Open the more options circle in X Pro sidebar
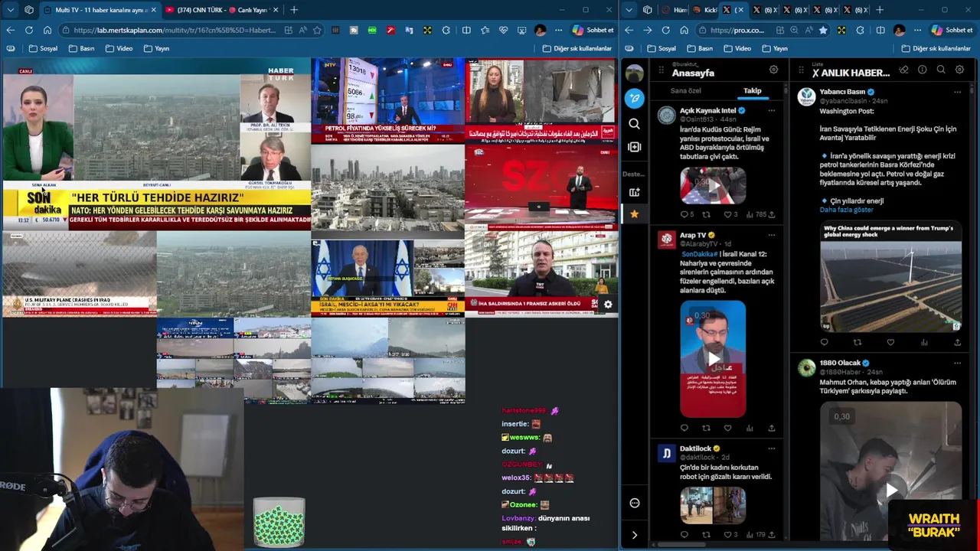 tap(634, 503)
